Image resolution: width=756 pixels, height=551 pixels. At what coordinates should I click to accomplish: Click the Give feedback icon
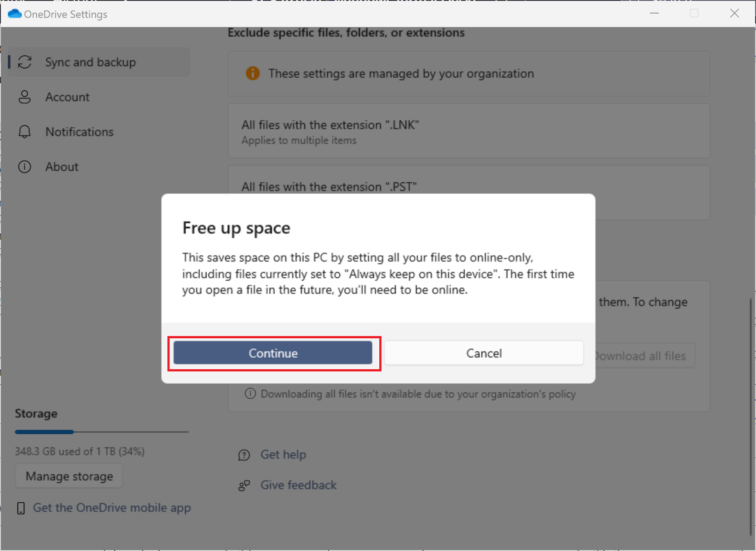(x=244, y=486)
